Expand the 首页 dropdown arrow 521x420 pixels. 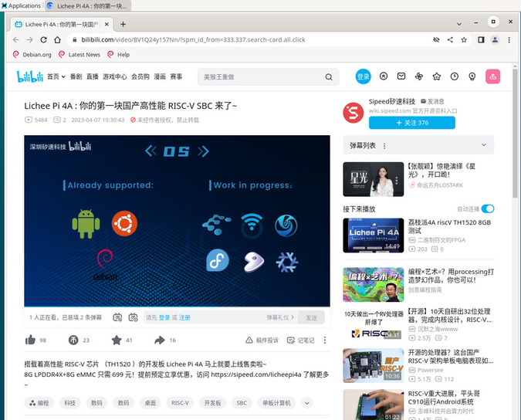(x=63, y=77)
